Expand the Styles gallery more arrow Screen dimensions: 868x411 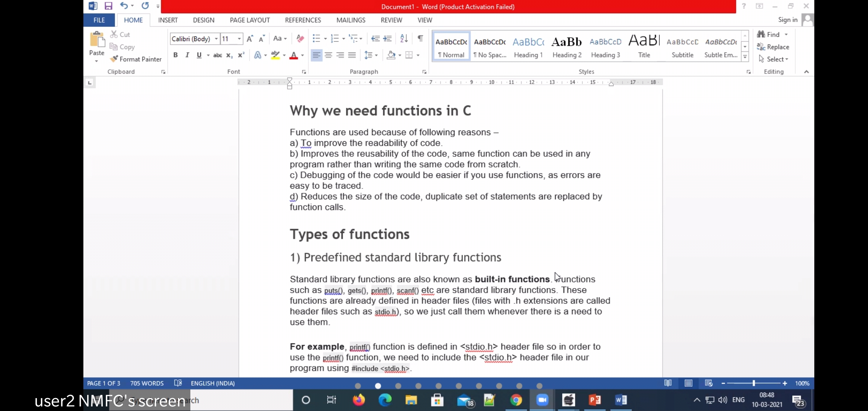click(x=745, y=57)
